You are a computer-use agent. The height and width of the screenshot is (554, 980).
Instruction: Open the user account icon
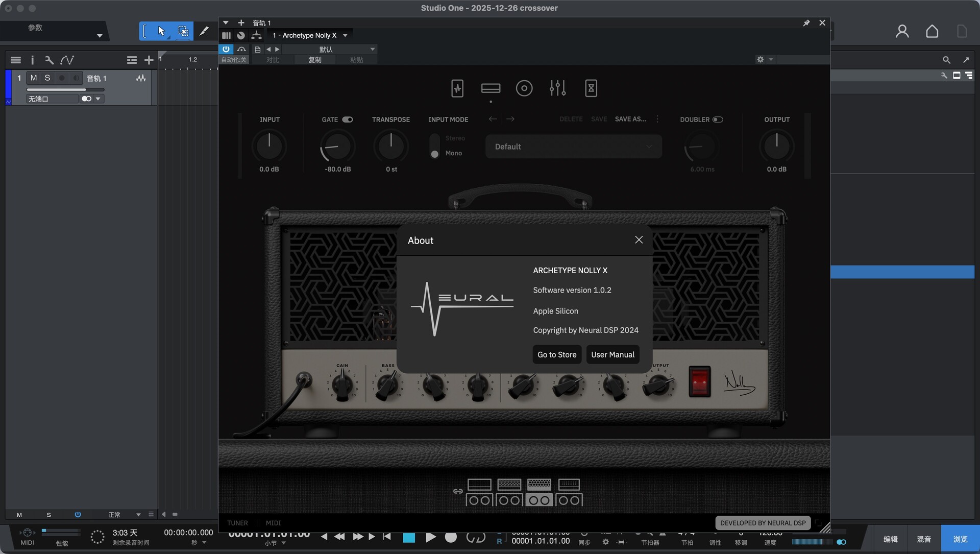click(902, 32)
